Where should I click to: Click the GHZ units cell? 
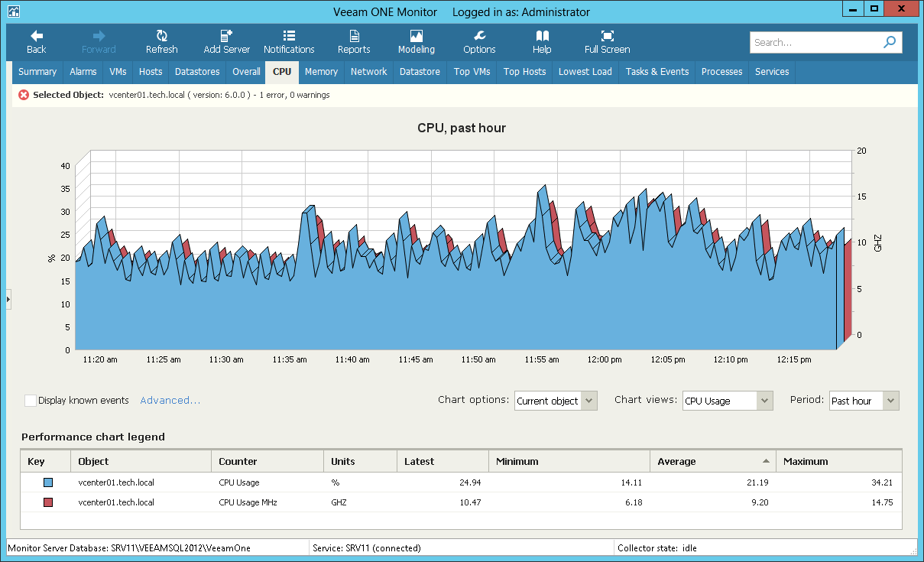pos(340,502)
